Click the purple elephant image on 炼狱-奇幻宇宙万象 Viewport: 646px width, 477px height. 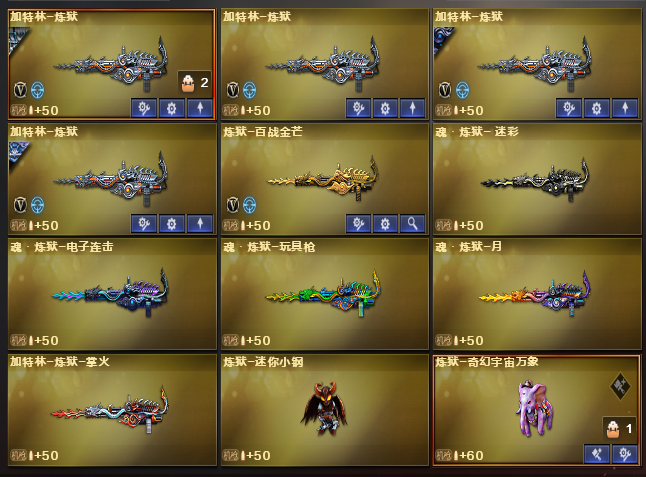534,408
